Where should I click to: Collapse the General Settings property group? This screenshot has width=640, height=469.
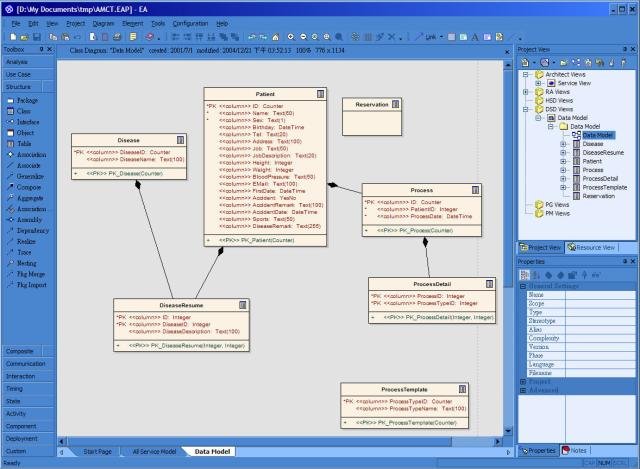point(523,286)
